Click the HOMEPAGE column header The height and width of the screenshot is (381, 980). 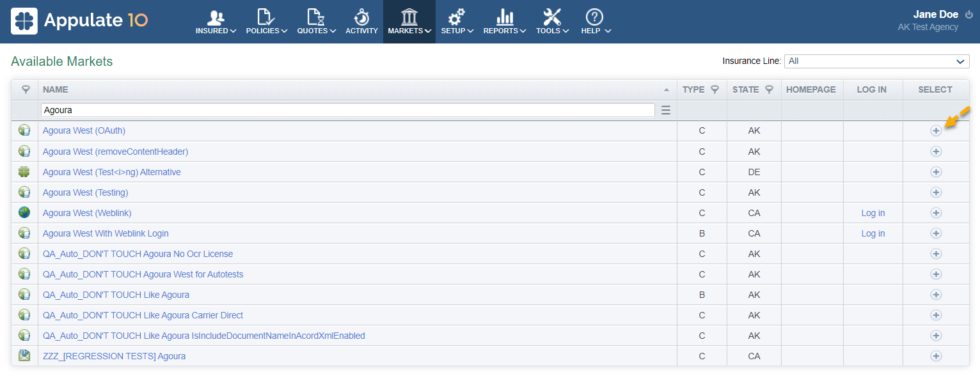tap(811, 89)
